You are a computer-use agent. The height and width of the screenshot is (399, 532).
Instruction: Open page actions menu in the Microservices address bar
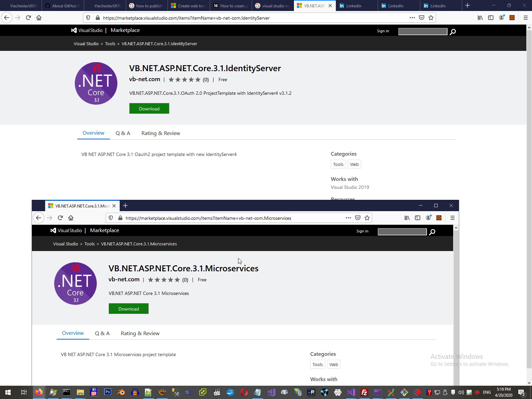point(348,218)
